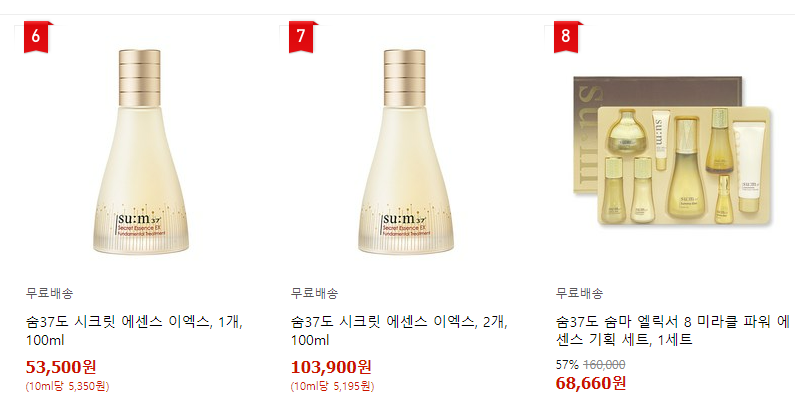This screenshot has width=795, height=401.
Task: Click the 10ml당 5,350원 unit price
Action: (67, 386)
